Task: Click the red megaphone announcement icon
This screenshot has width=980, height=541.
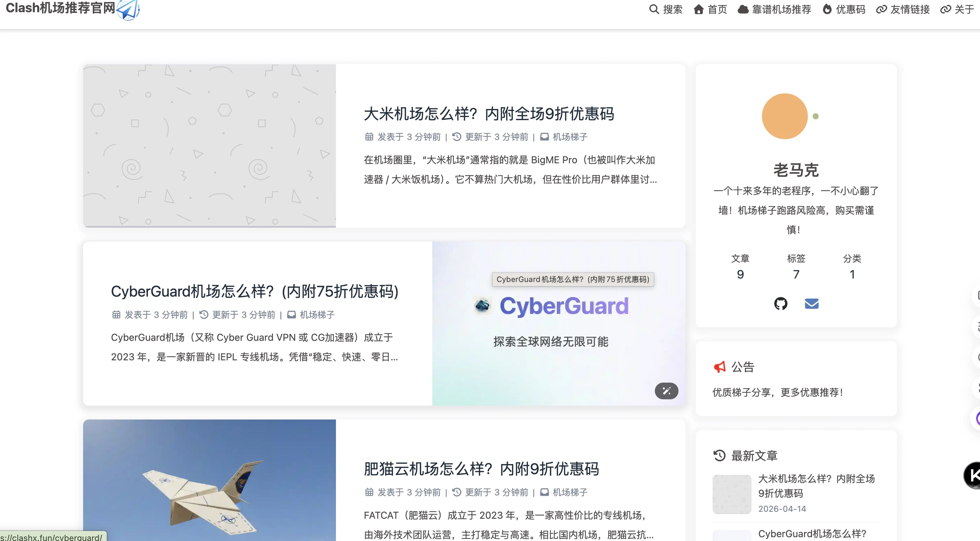Action: point(720,367)
